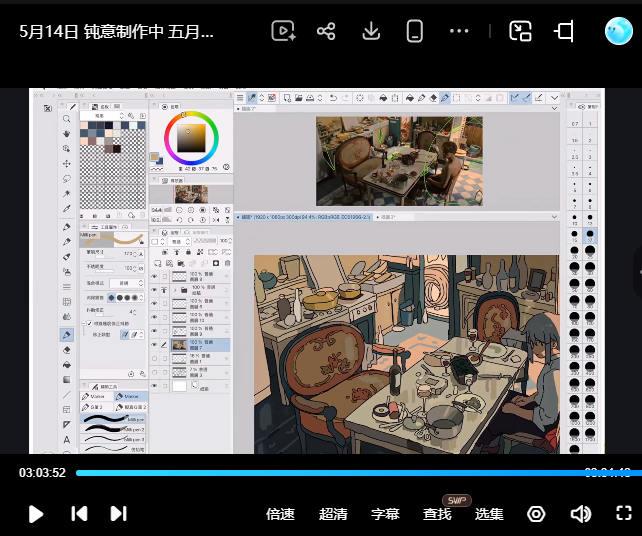This screenshot has height=536, width=642.
Task: Seek to the middle of the progress bar
Action: click(x=359, y=473)
